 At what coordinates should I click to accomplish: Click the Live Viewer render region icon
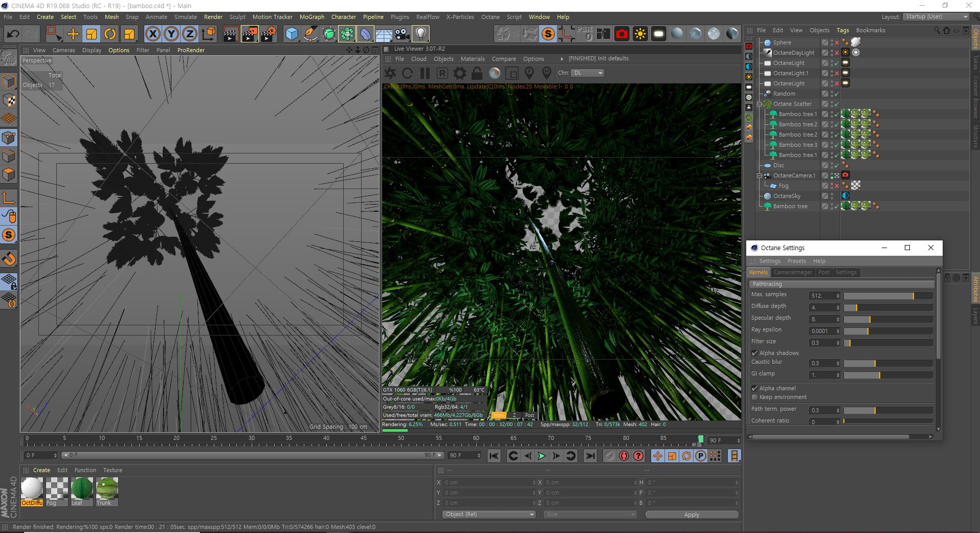512,73
